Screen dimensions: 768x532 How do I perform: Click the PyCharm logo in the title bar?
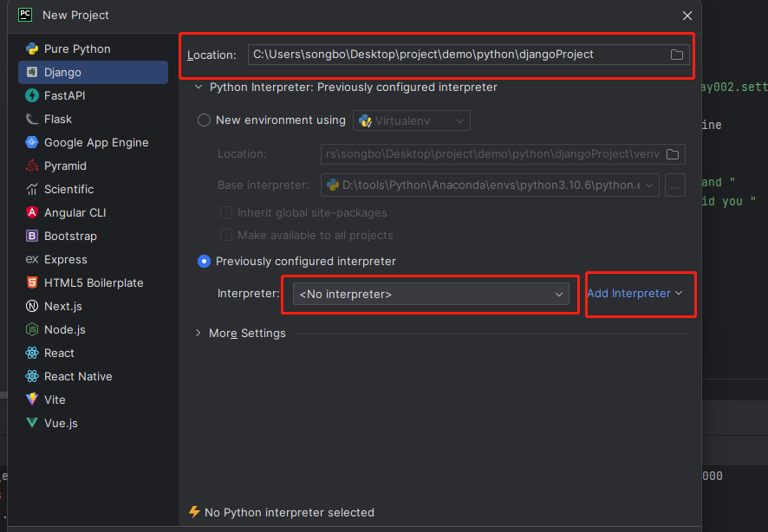tap(25, 16)
